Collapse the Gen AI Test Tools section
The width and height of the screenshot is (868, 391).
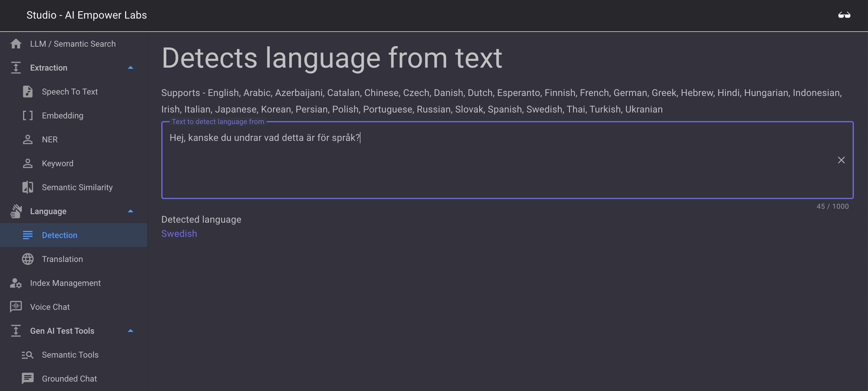click(130, 330)
